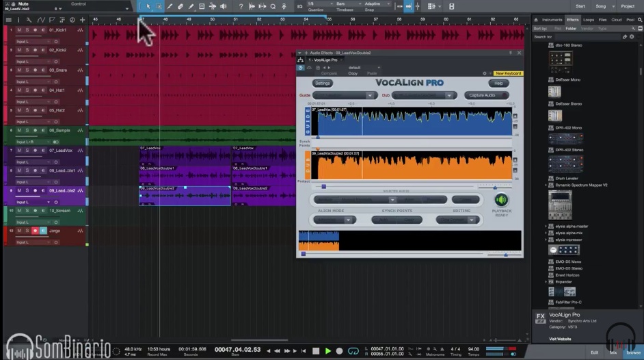Click return to zero in the transport
The height and width of the screenshot is (360, 644).
[304, 351]
